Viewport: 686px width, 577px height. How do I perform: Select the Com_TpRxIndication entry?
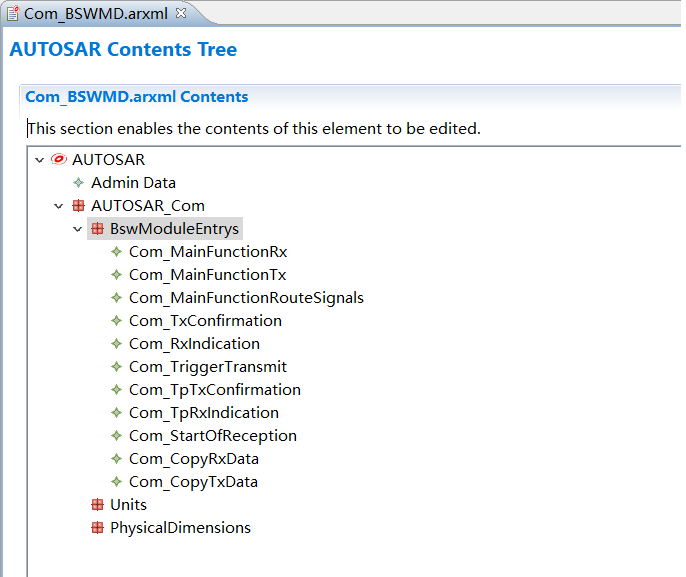point(203,413)
